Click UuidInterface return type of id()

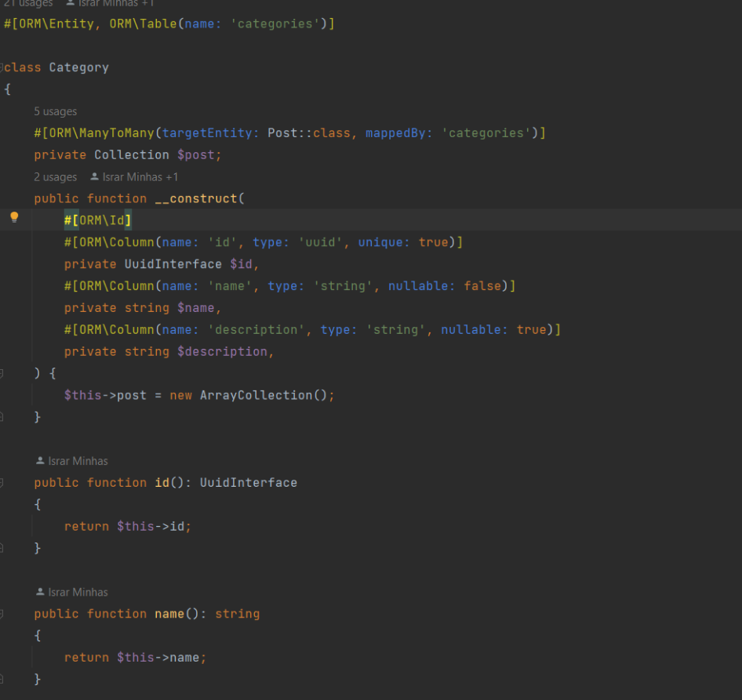click(249, 483)
